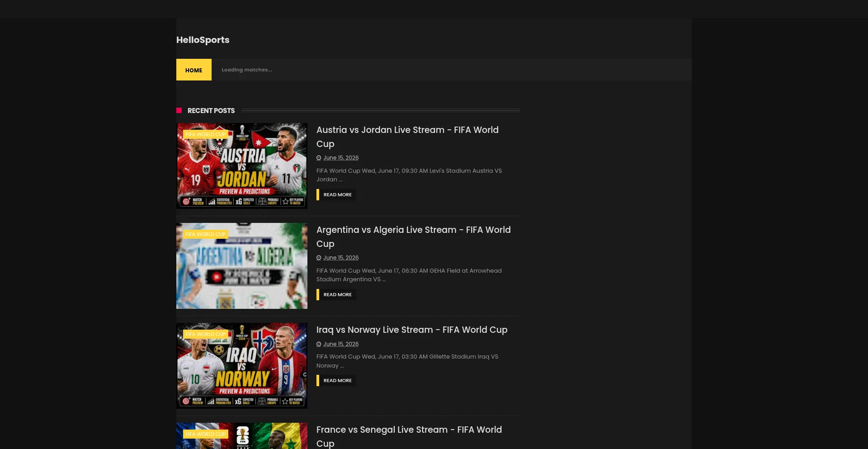This screenshot has width=868, height=449.
Task: Click the RECENT POSTS section heading
Action: coord(211,111)
